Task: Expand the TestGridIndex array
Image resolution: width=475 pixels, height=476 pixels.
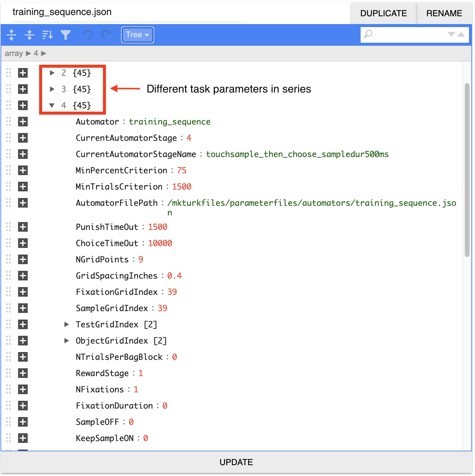Action: [67, 324]
